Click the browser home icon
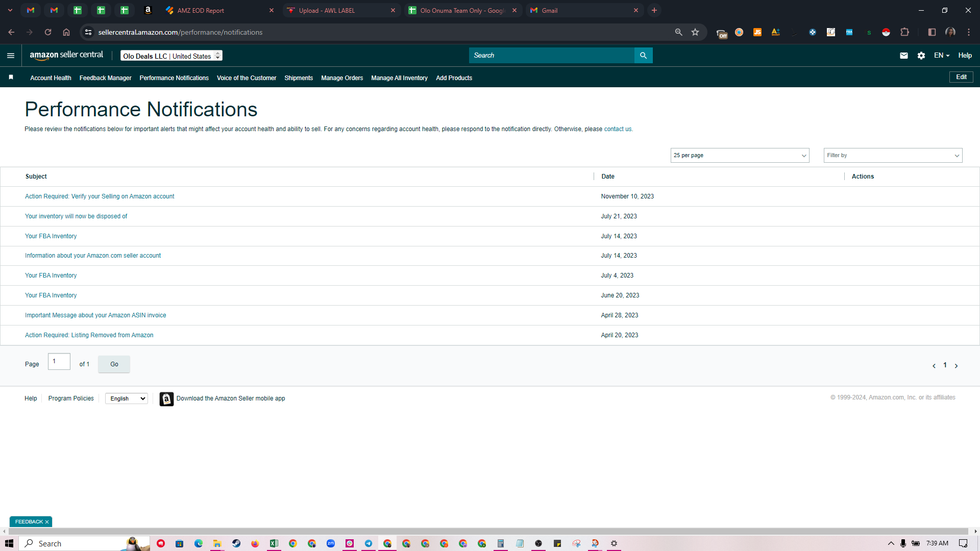Viewport: 980px width, 551px height. 66,32
